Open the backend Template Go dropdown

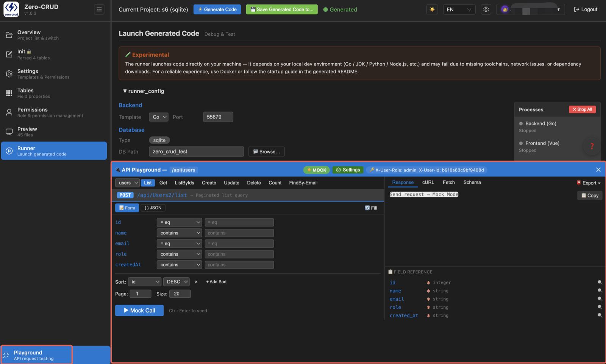coord(158,117)
